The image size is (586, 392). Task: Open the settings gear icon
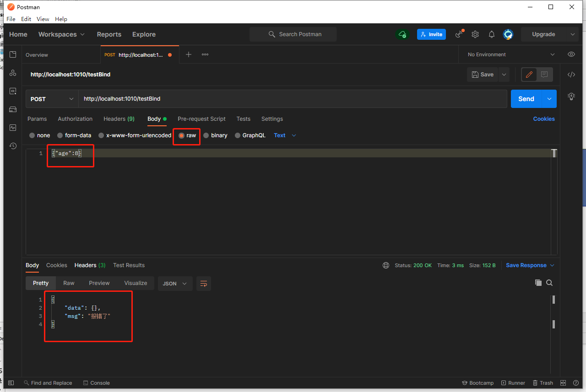point(475,34)
